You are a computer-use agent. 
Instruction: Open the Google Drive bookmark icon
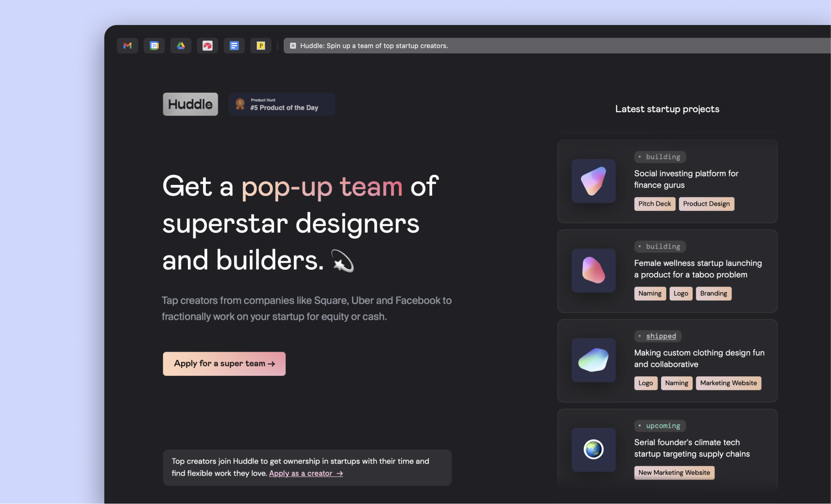(181, 46)
